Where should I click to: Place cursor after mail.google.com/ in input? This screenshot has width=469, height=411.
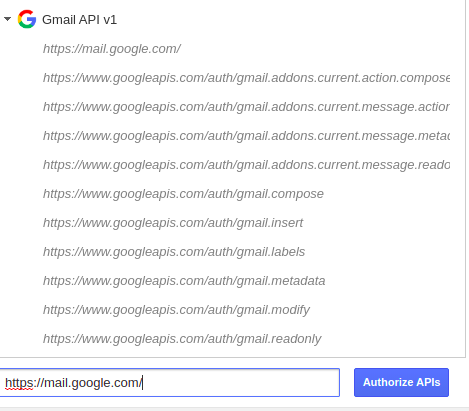coord(143,383)
